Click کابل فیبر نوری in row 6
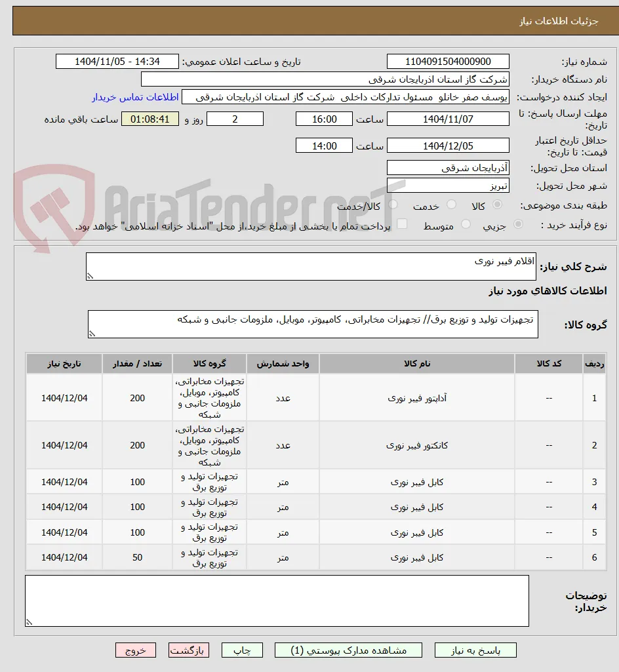The width and height of the screenshot is (619, 672). click(x=416, y=557)
